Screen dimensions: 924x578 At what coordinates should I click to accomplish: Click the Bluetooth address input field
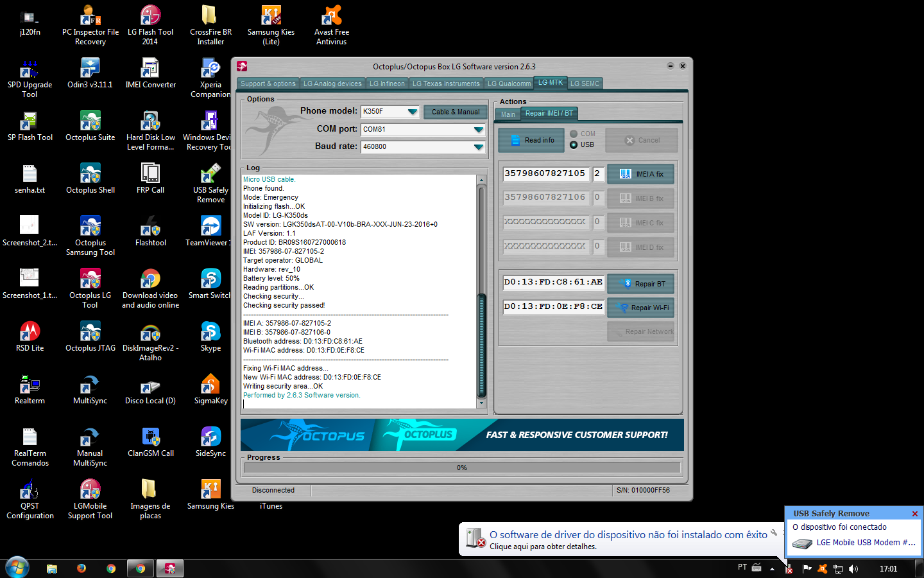tap(553, 282)
